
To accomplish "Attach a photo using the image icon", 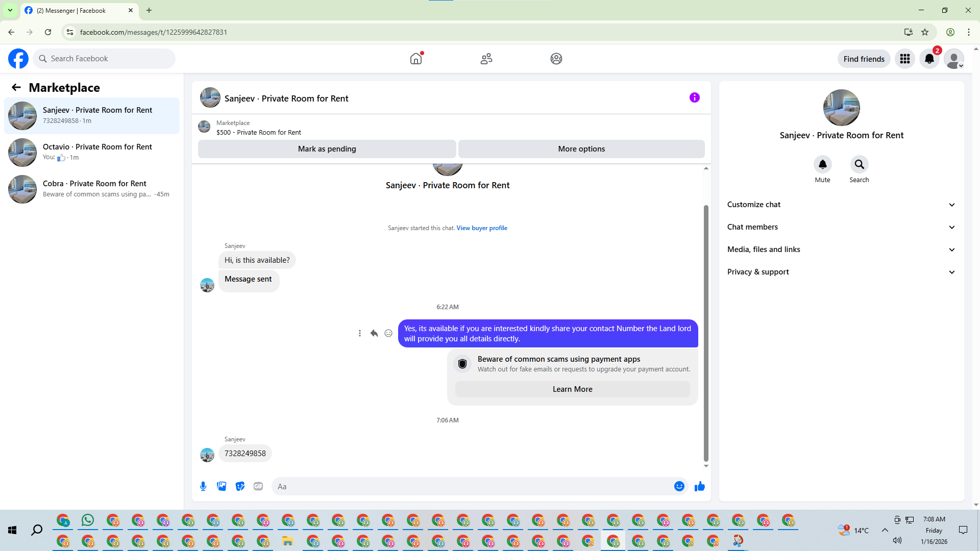I will 222,486.
